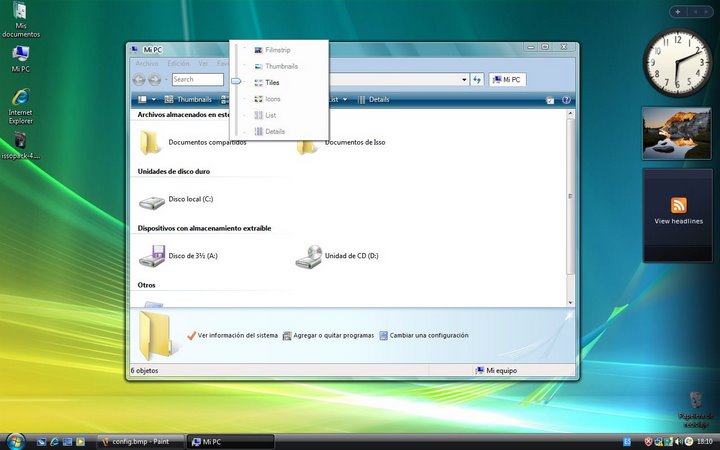
Task: Click the vertical scrollbar thumb
Action: (570, 197)
